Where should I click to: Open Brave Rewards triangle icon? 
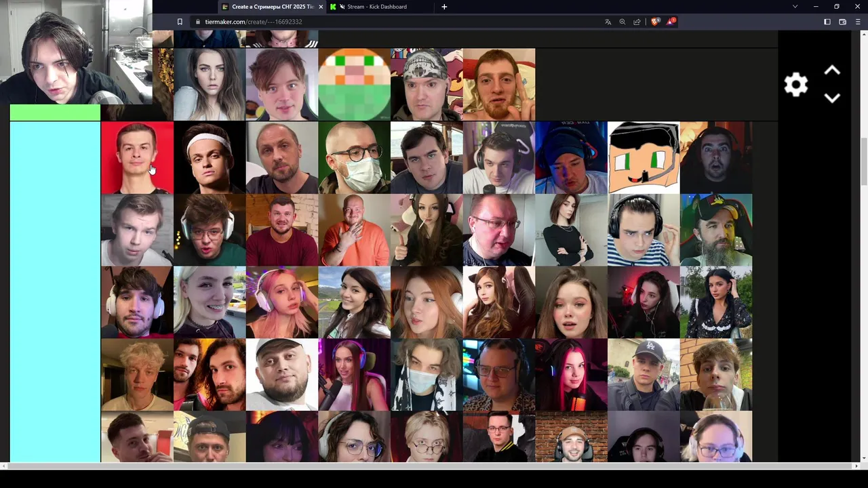tap(671, 22)
